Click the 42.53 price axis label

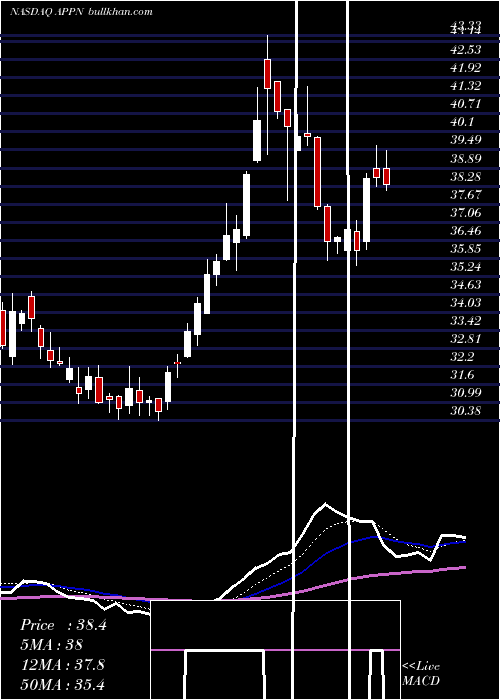click(466, 50)
